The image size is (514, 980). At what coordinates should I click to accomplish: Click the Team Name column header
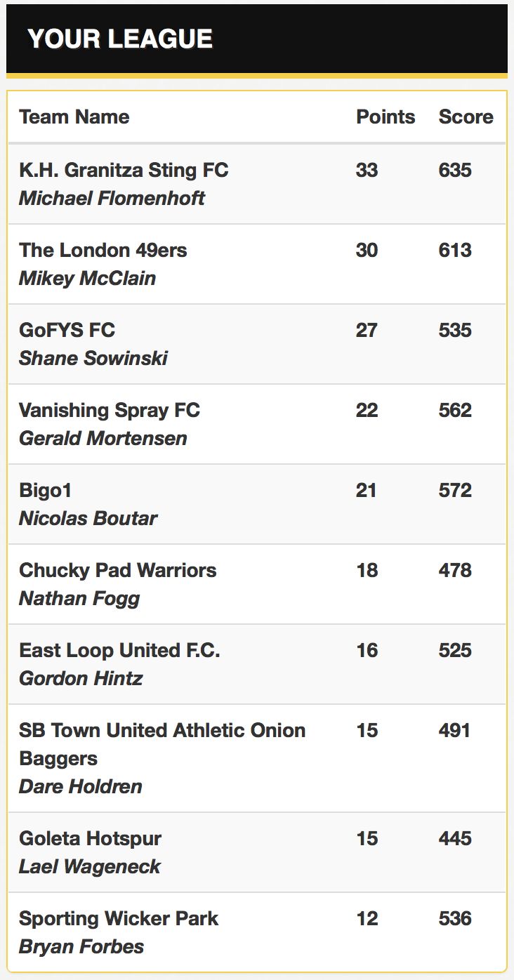click(x=74, y=117)
